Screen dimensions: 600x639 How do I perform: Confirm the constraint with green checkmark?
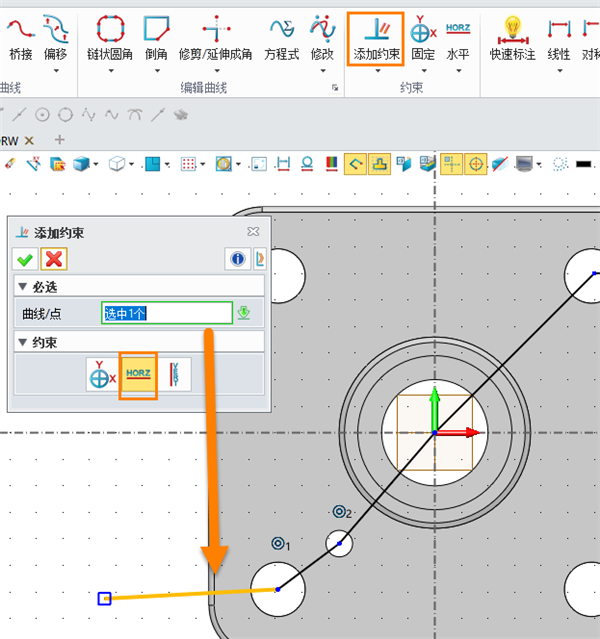click(x=25, y=260)
